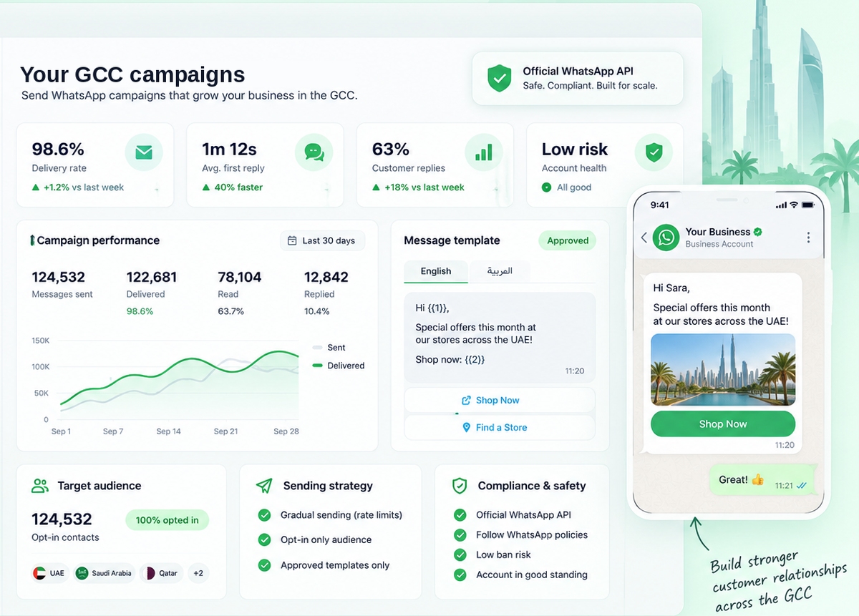Click the battery icon in phone status bar
Screen dimensions: 859x616
pyautogui.click(x=808, y=205)
